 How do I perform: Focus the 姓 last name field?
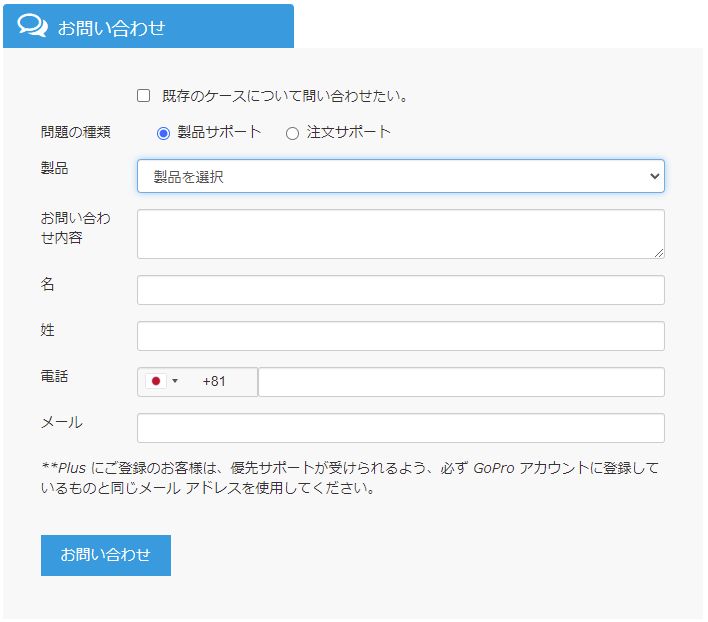pos(401,336)
